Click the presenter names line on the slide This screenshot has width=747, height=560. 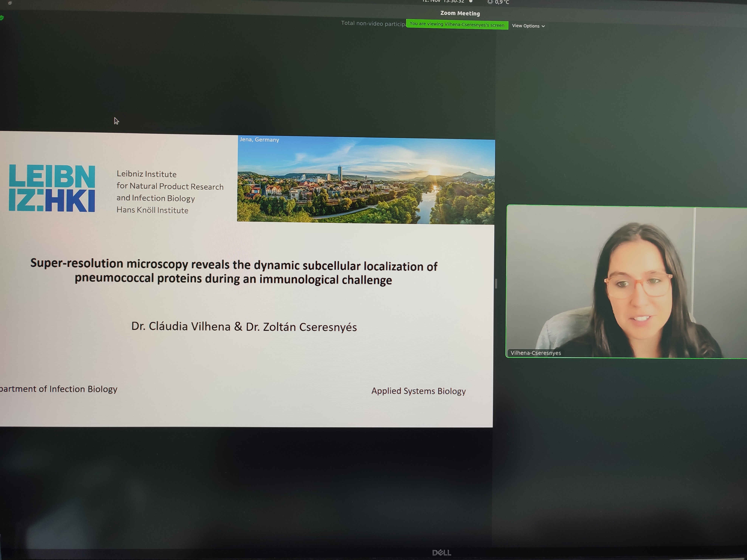tap(244, 326)
